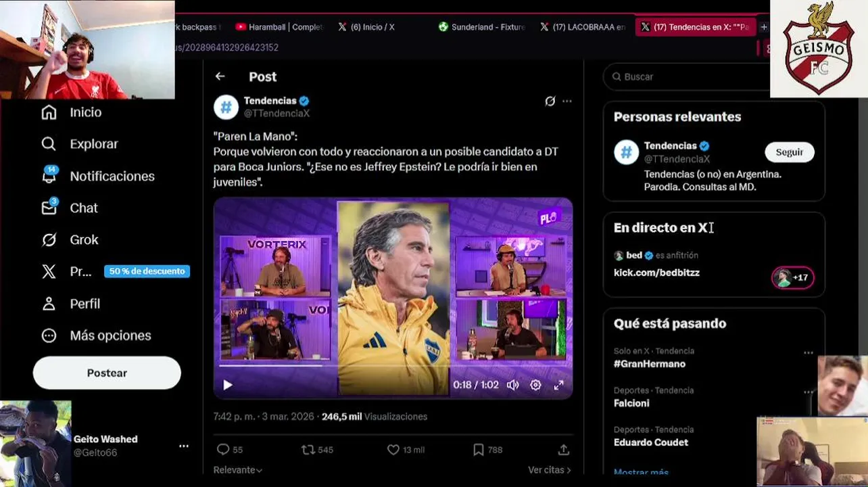Click the Geito Washed account avatar
The width and height of the screenshot is (868, 487).
tap(35, 443)
